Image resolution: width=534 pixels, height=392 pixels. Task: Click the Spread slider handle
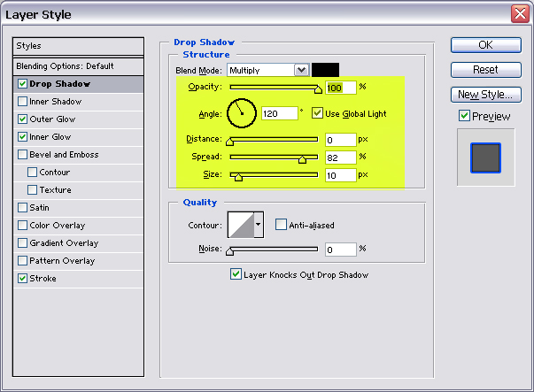tap(302, 159)
